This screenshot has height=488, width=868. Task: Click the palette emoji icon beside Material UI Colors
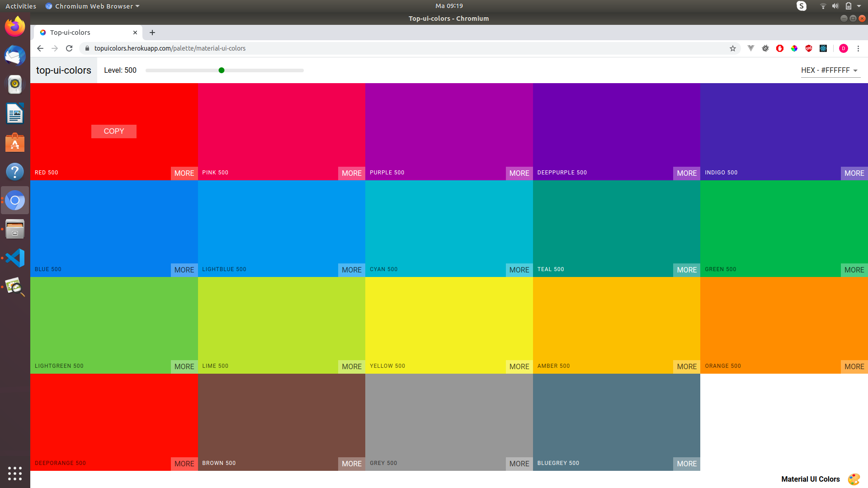point(854,479)
